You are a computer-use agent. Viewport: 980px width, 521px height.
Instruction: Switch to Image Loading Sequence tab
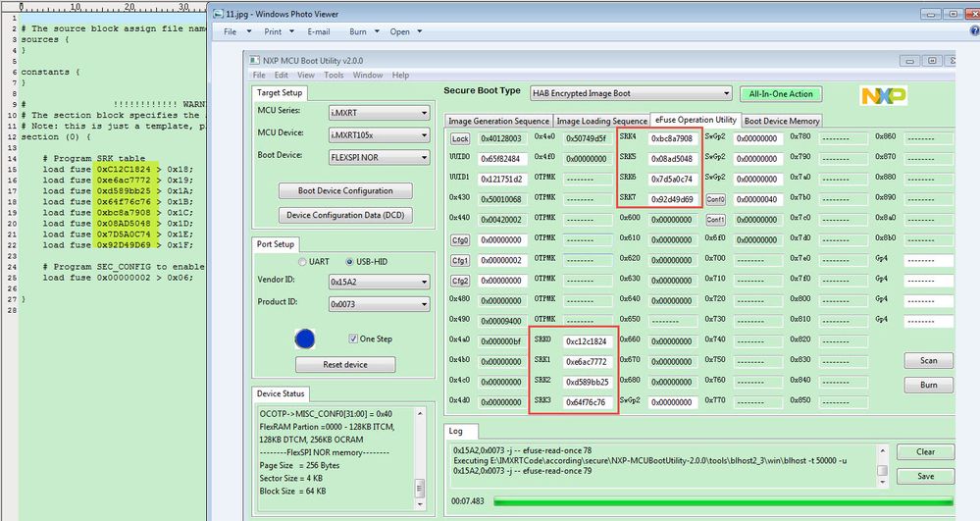click(x=602, y=121)
